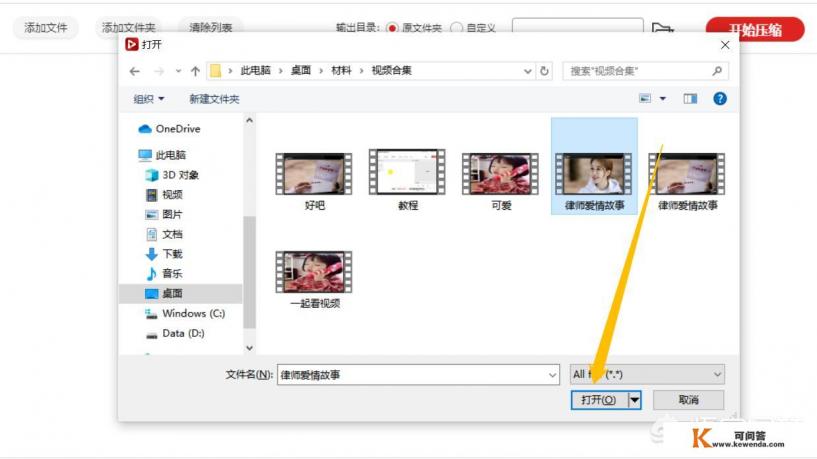Click the tree scrollbar up arrow
817x459 pixels.
(x=250, y=120)
